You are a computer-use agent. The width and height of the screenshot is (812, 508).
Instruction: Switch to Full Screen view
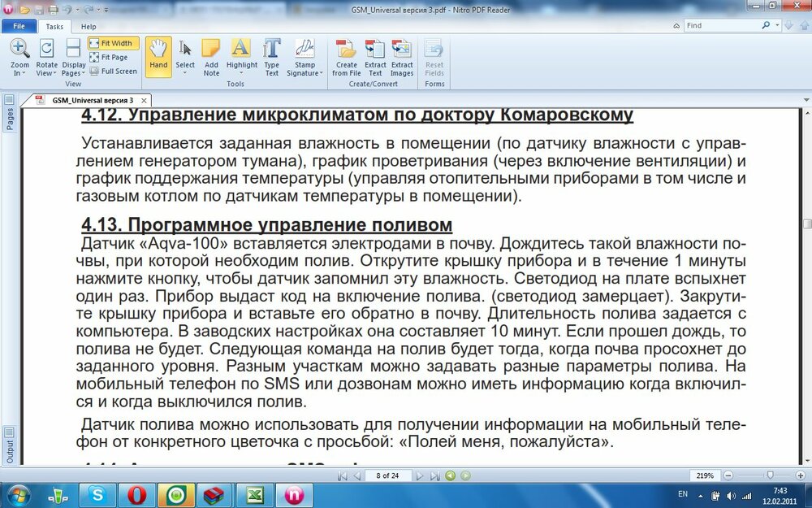click(114, 71)
